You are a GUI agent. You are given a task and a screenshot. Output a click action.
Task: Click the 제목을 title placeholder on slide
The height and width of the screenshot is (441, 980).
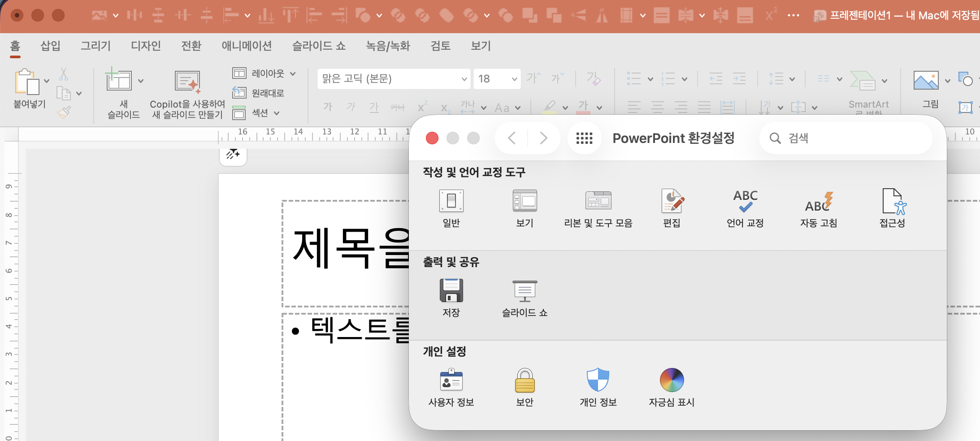346,253
